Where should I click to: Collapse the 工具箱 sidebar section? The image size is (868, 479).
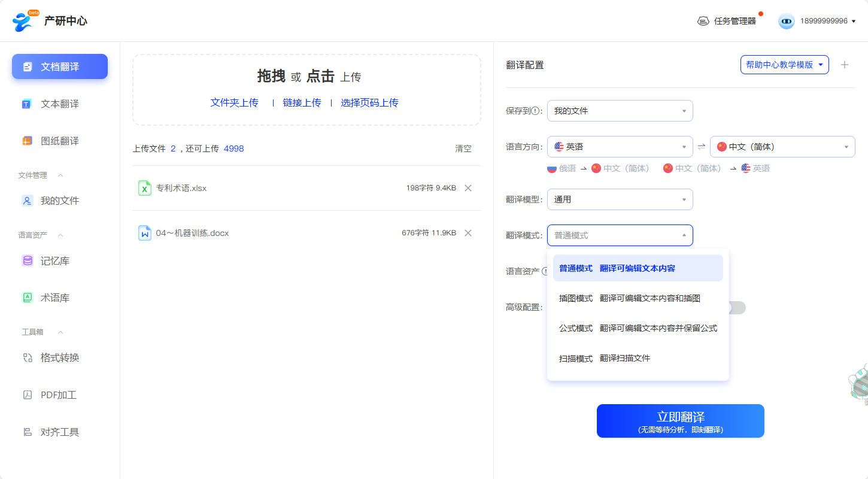60,332
